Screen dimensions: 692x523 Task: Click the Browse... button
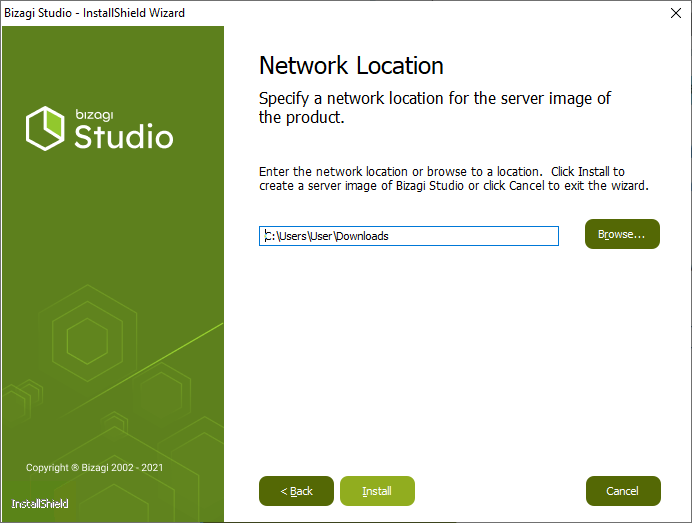coord(622,234)
